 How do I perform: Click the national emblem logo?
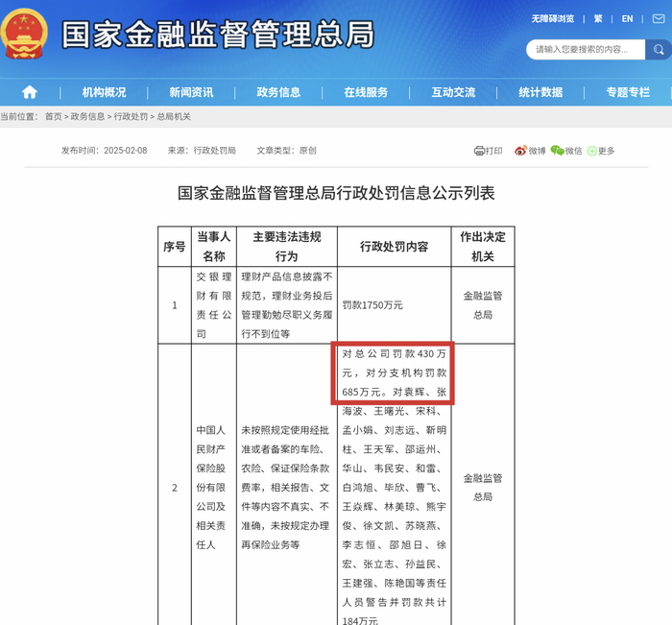[24, 35]
